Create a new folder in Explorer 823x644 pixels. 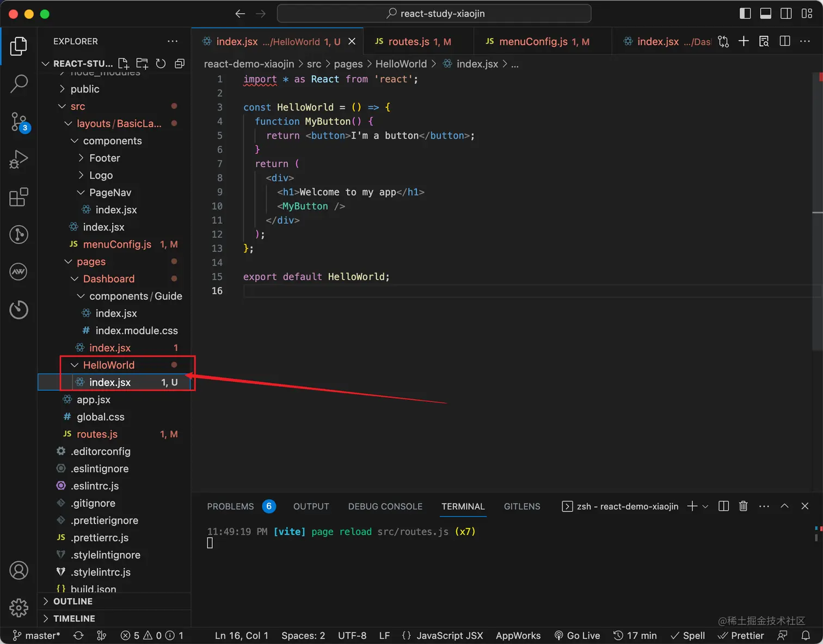(x=142, y=64)
